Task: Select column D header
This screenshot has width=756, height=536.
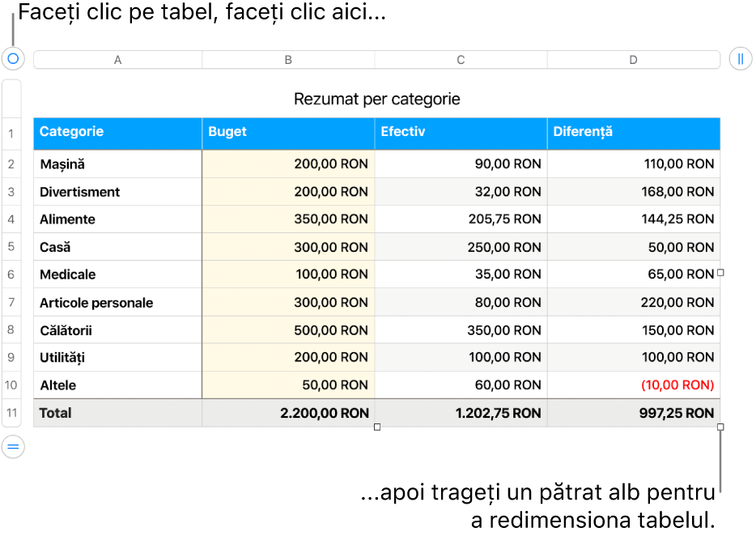Action: click(634, 60)
